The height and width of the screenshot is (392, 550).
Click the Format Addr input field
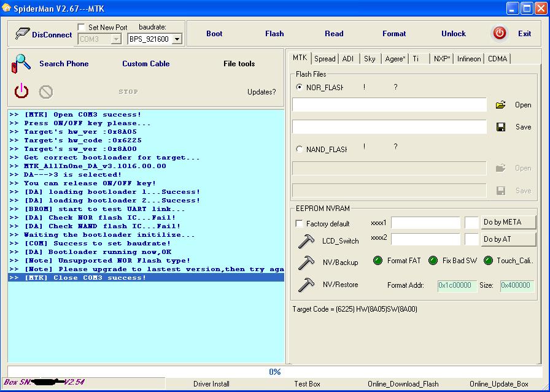point(457,285)
